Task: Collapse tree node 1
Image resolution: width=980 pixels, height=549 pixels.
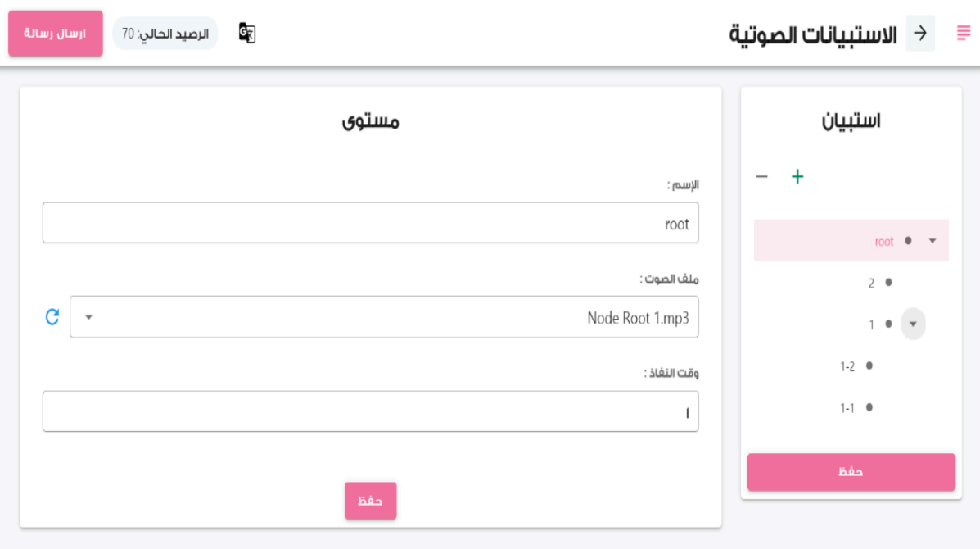Action: coord(913,324)
